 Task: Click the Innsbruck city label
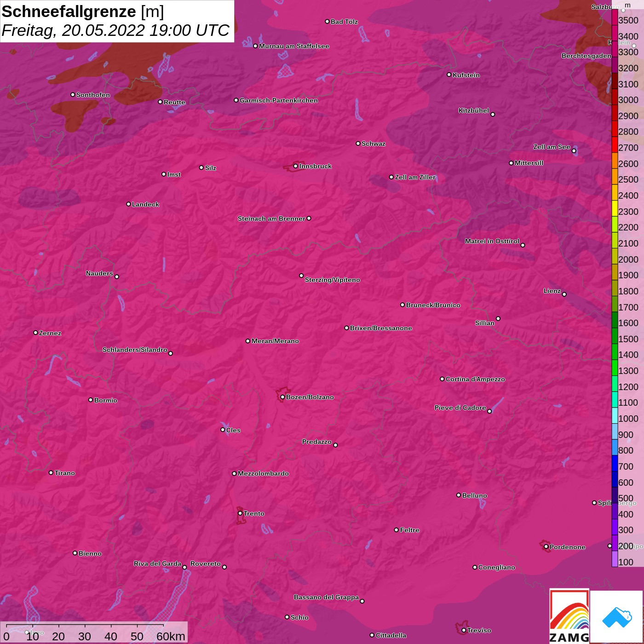click(315, 166)
